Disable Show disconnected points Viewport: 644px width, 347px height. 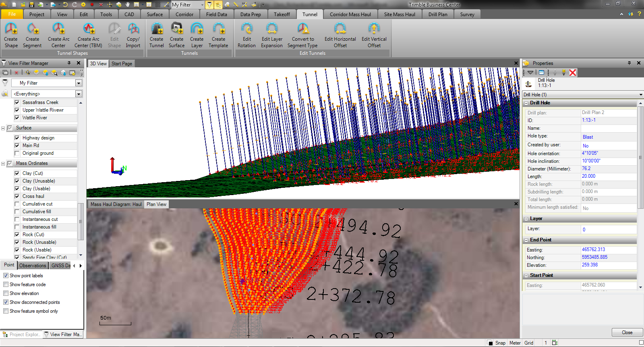point(6,302)
